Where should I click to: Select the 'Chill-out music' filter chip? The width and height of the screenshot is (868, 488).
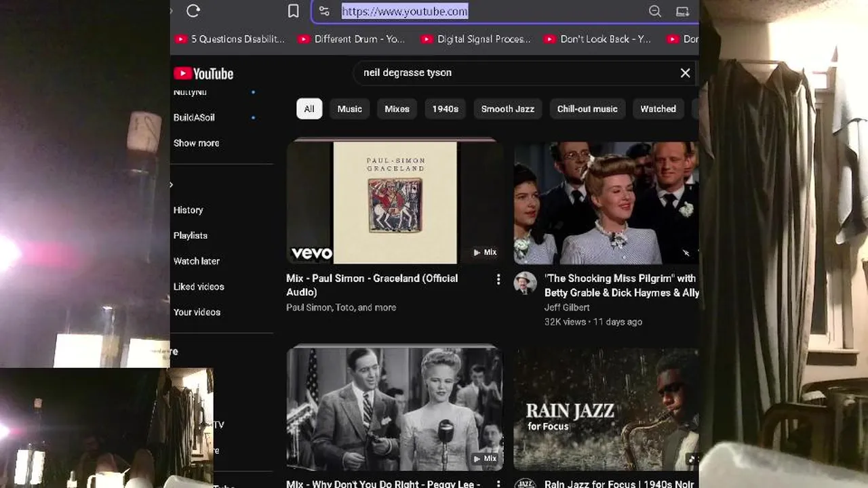[x=587, y=108]
